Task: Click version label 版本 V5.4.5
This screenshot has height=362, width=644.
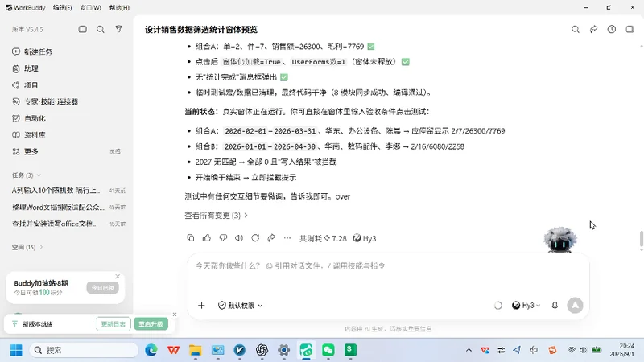Action: pos(27,30)
